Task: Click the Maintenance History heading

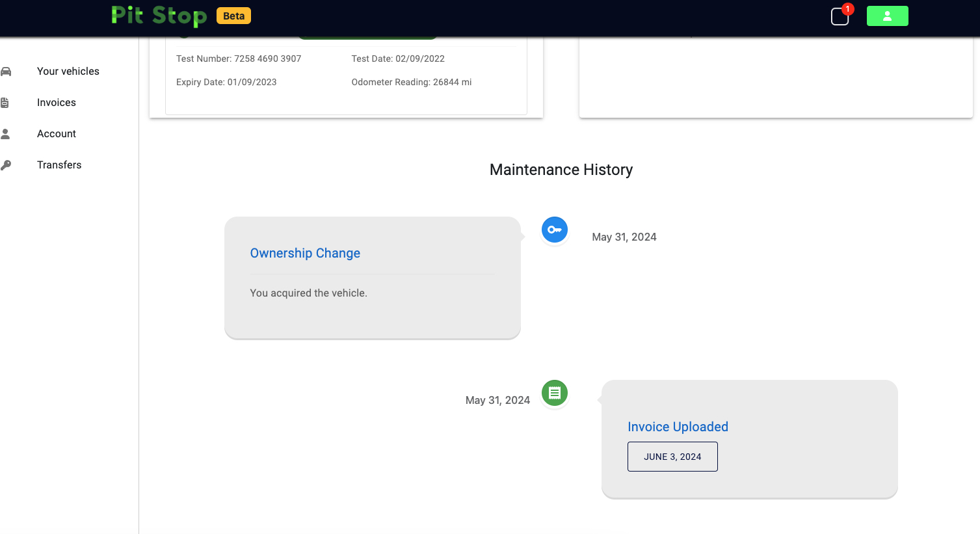Action: 561,170
